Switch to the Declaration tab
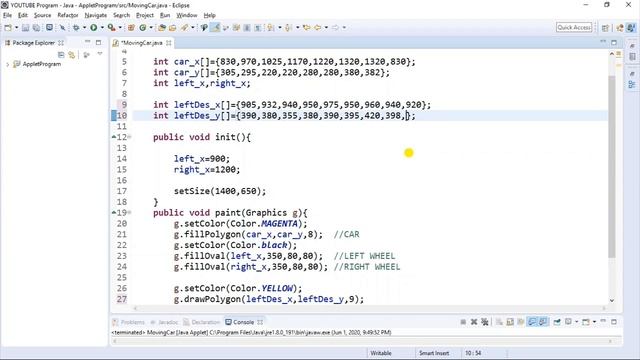Image resolution: width=640 pixels, height=360 pixels. click(202, 322)
